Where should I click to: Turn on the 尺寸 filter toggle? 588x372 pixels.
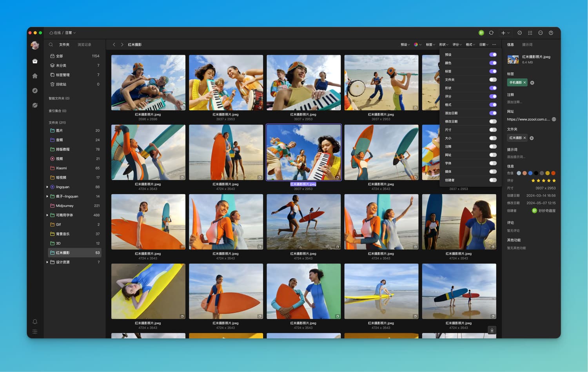click(493, 130)
